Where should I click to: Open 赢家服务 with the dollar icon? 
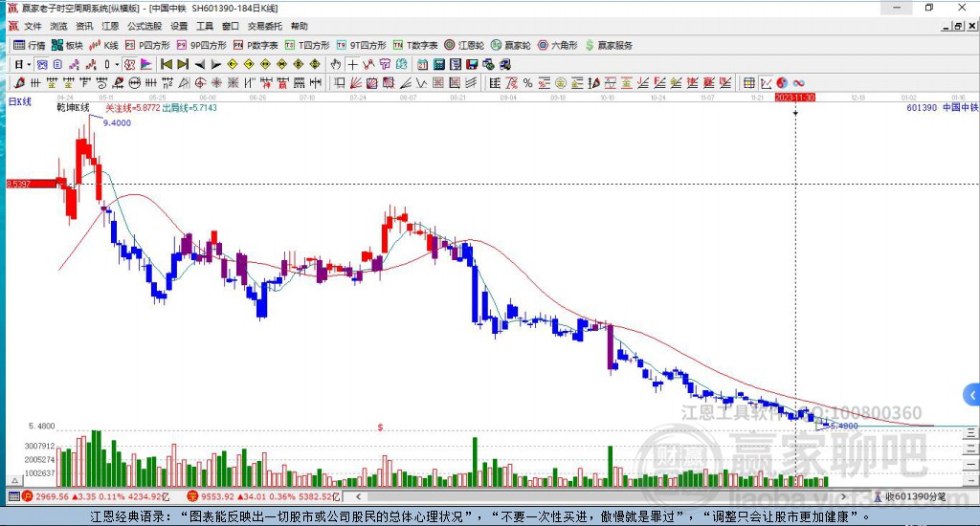click(609, 45)
